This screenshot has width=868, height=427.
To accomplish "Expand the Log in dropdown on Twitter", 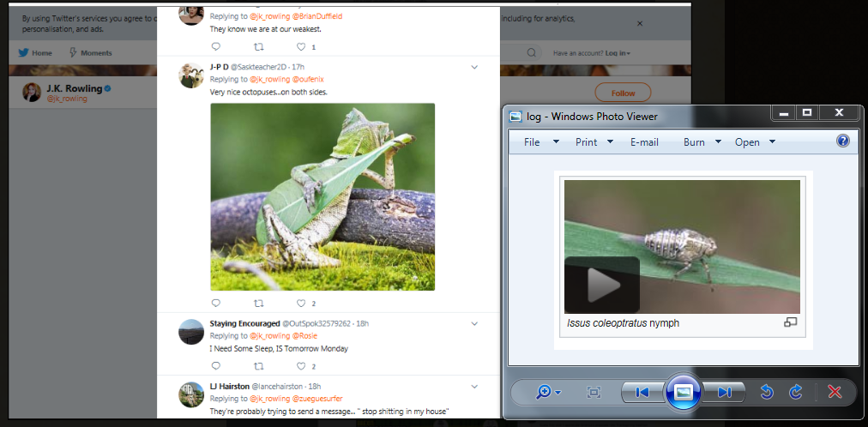I will pos(618,53).
